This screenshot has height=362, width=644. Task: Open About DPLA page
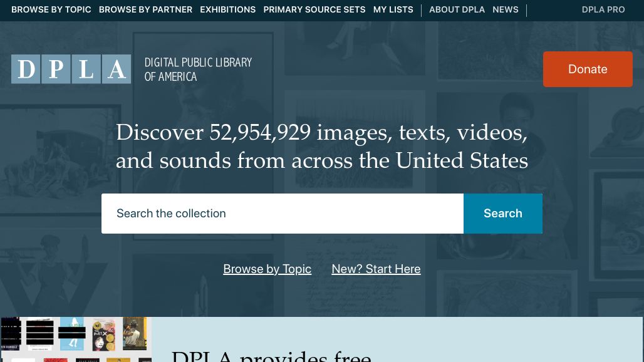(x=457, y=9)
